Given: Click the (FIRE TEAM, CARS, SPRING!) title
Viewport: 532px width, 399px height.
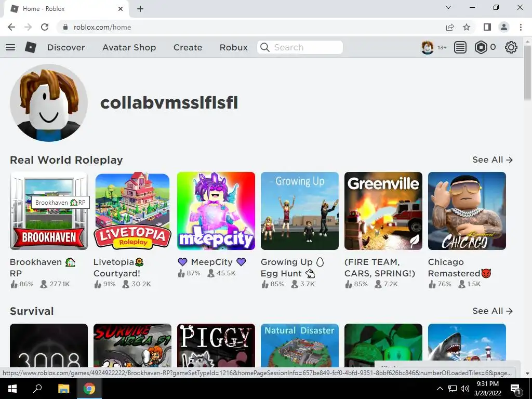Looking at the screenshot, I should tap(380, 268).
